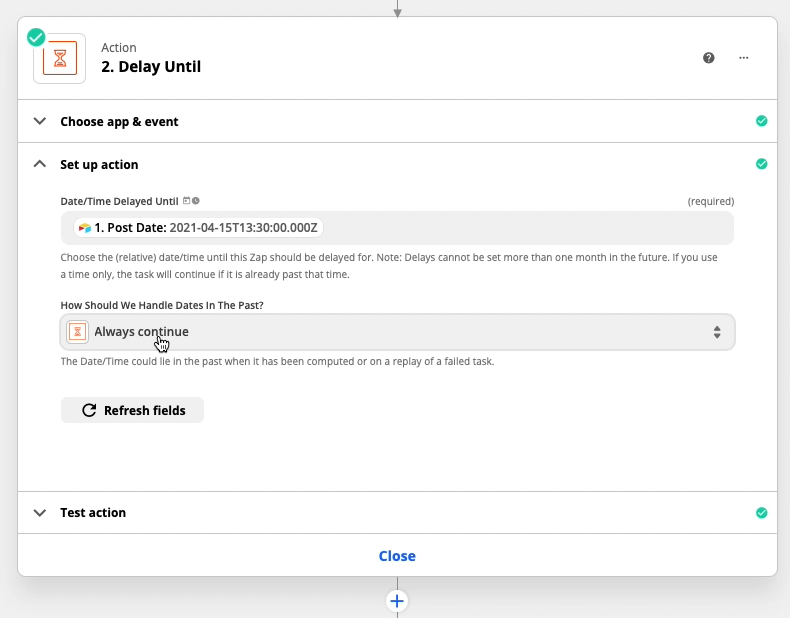Click the Action label above step title
This screenshot has width=790, height=618.
(x=118, y=47)
